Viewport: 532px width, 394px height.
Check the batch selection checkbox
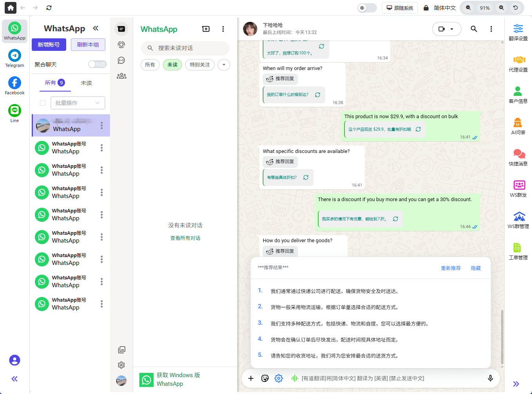click(43, 103)
